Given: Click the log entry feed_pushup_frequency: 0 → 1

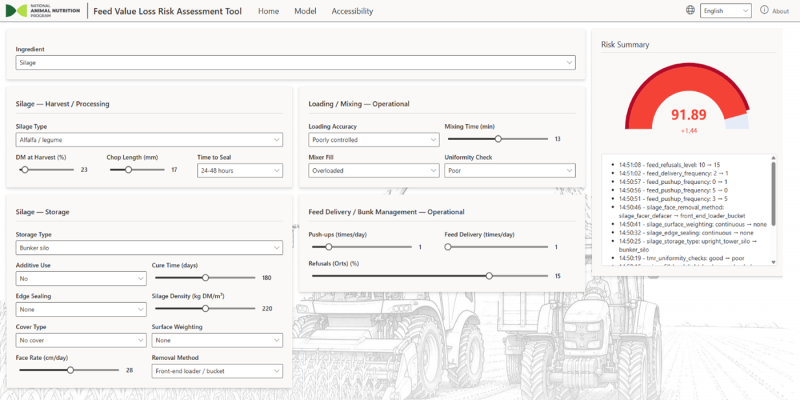Looking at the screenshot, I should pos(673,182).
